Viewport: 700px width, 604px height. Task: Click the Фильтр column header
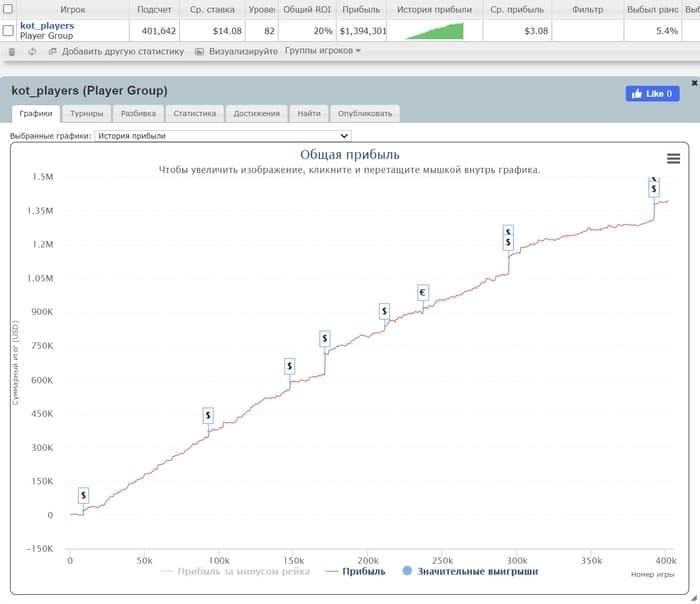point(588,9)
